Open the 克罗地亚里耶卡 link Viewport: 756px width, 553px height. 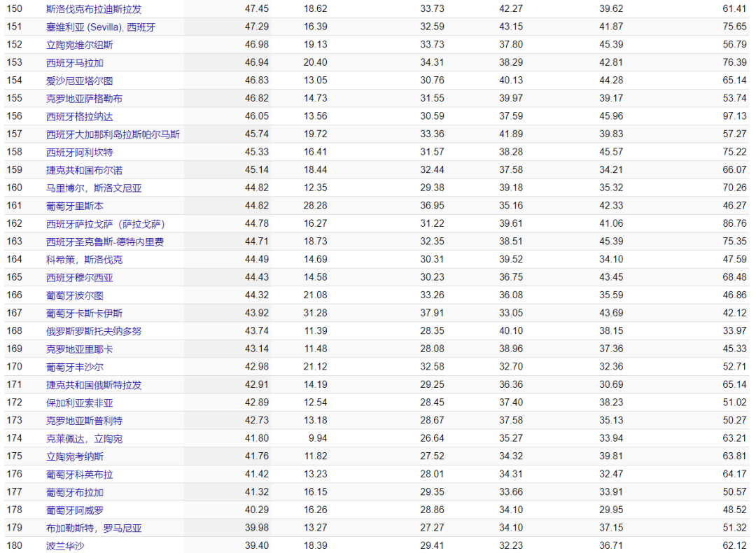click(80, 349)
